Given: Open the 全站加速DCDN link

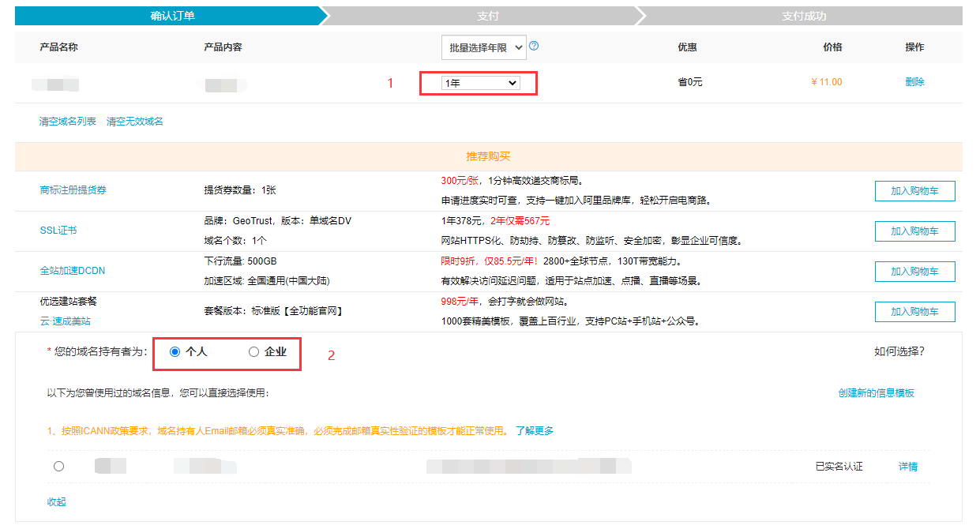Looking at the screenshot, I should (x=73, y=271).
